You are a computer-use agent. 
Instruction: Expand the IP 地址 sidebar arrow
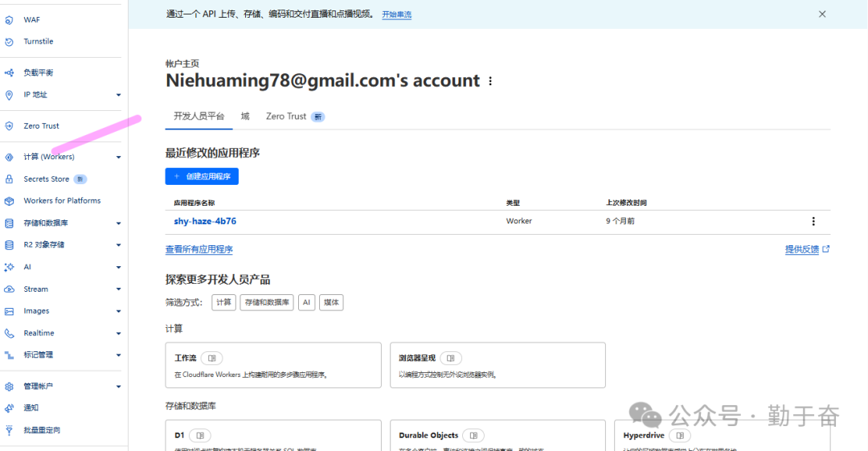pos(118,95)
